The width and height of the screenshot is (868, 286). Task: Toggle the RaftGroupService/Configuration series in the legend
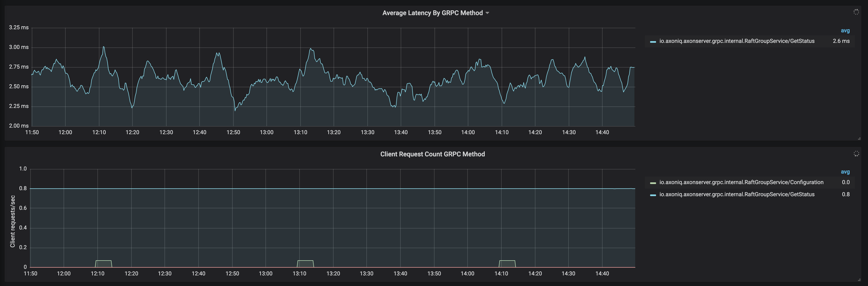(741, 182)
